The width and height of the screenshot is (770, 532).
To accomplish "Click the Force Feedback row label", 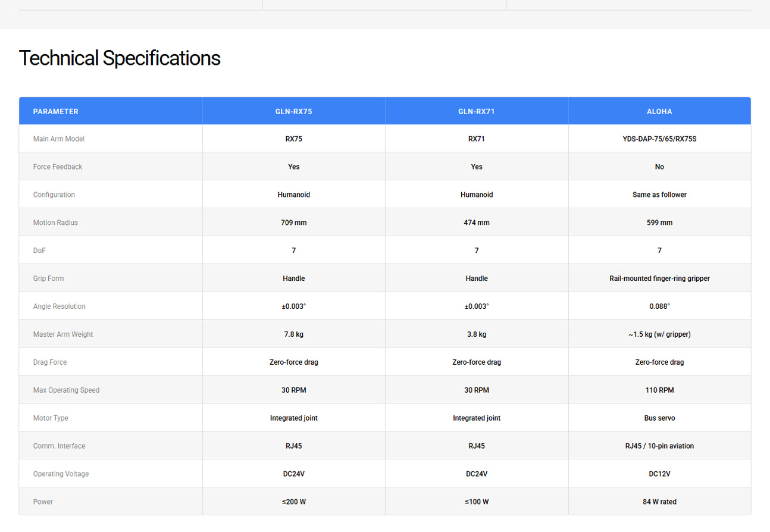I will click(58, 167).
